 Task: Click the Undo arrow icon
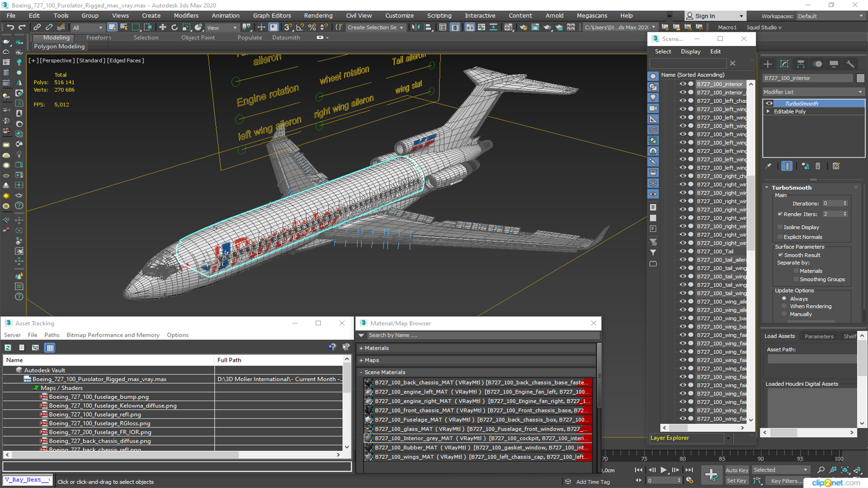coord(10,27)
